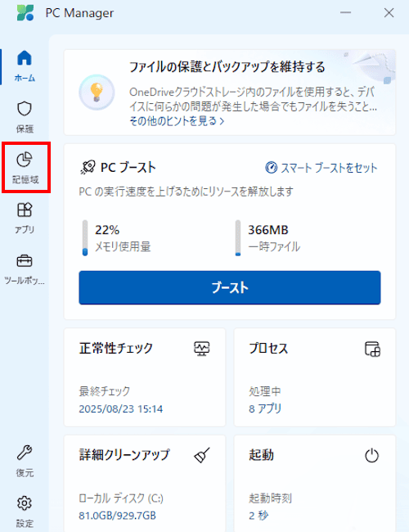This screenshot has height=532, width=409.
Task: Click the PC Manager logo icon
Action: pyautogui.click(x=25, y=13)
